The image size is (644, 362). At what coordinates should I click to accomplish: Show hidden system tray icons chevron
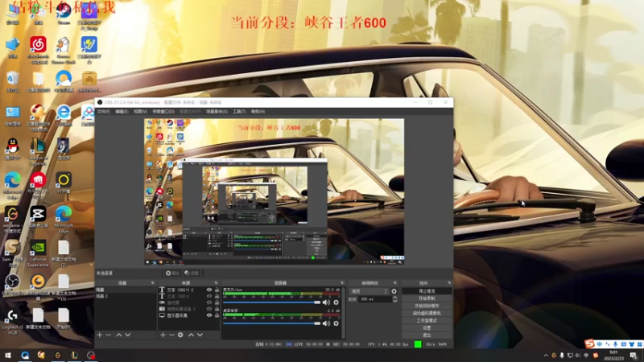click(546, 356)
